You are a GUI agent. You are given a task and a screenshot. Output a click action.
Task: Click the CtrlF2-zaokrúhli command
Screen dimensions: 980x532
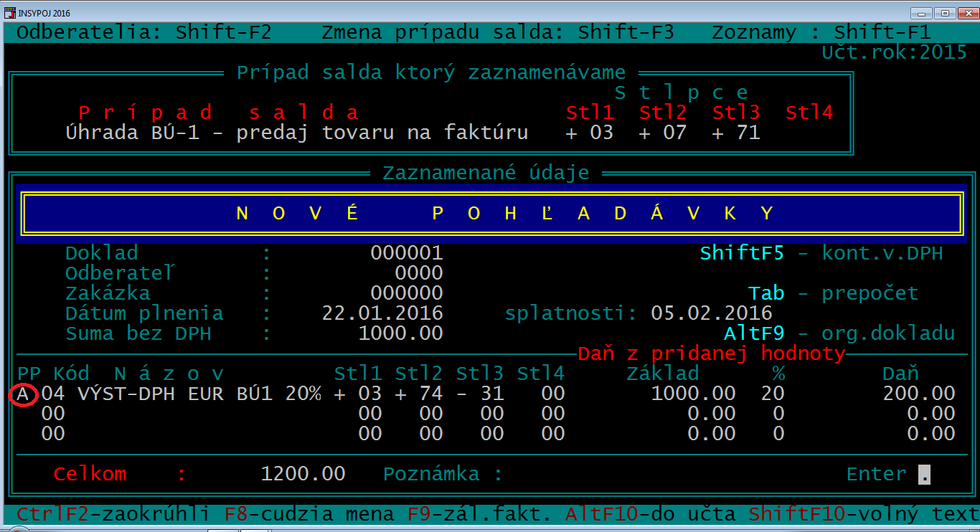[x=113, y=514]
